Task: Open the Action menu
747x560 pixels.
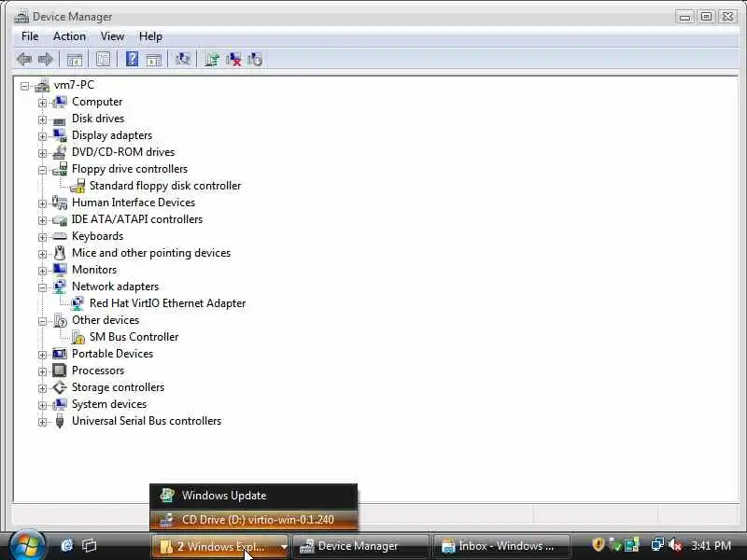Action: pyautogui.click(x=69, y=36)
